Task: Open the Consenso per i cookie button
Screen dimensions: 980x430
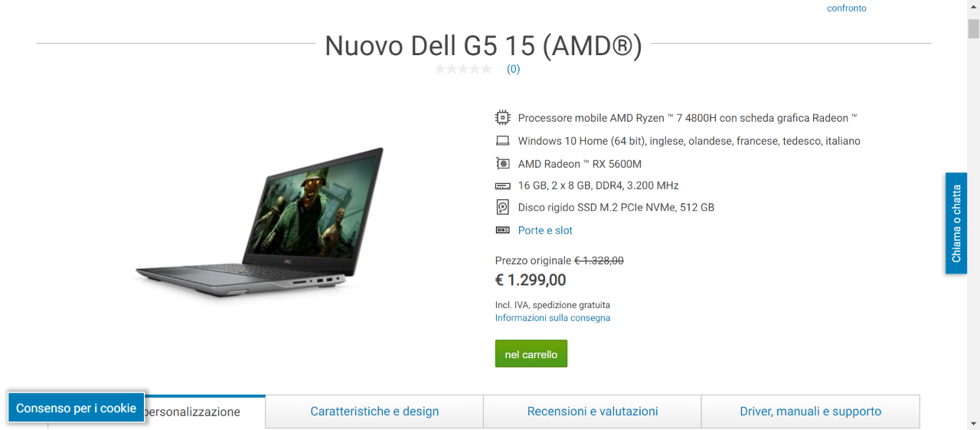Action: (x=76, y=408)
